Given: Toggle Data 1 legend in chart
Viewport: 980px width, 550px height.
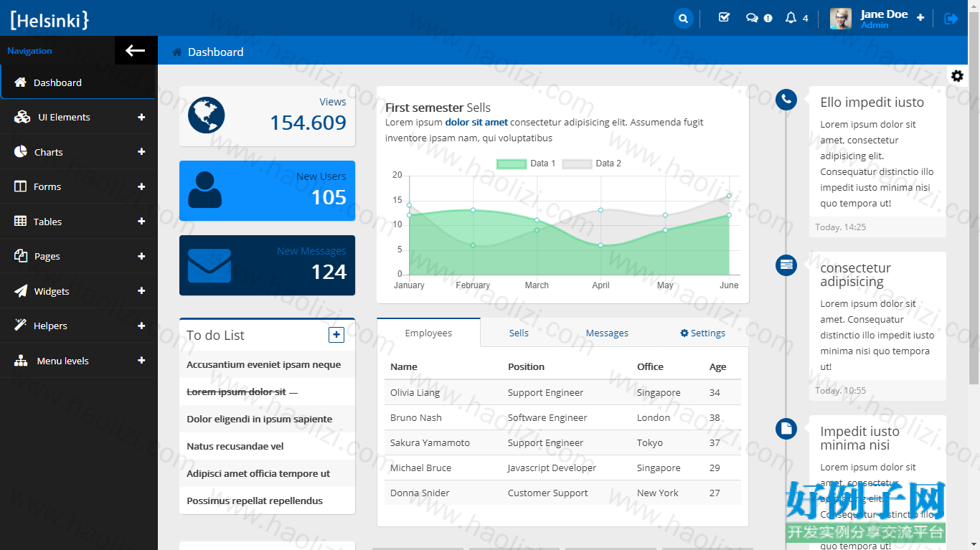Looking at the screenshot, I should [527, 163].
